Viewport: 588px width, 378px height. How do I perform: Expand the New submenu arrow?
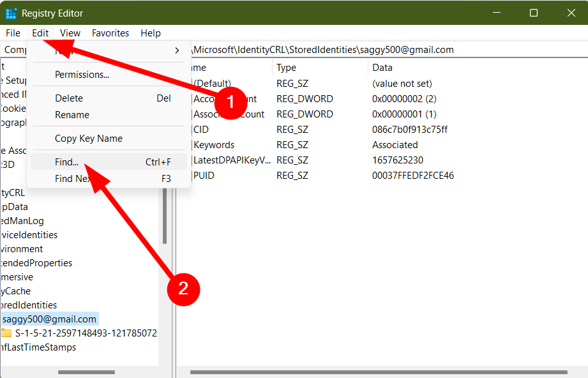click(177, 50)
